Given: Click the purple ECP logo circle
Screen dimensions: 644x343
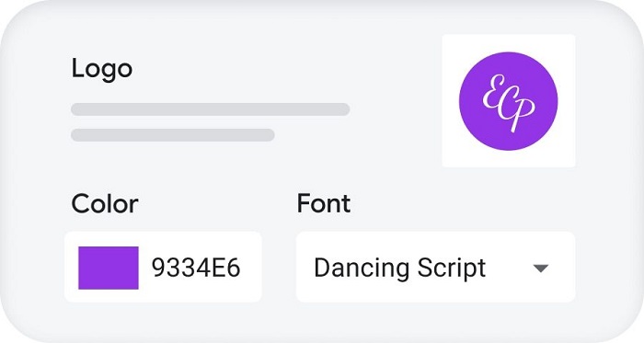Looking at the screenshot, I should pos(509,101).
